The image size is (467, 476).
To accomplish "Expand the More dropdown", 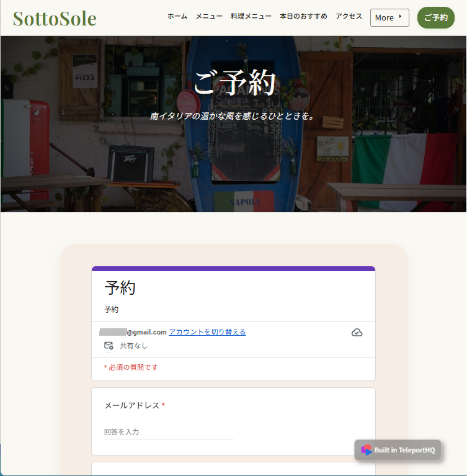I will click(389, 17).
